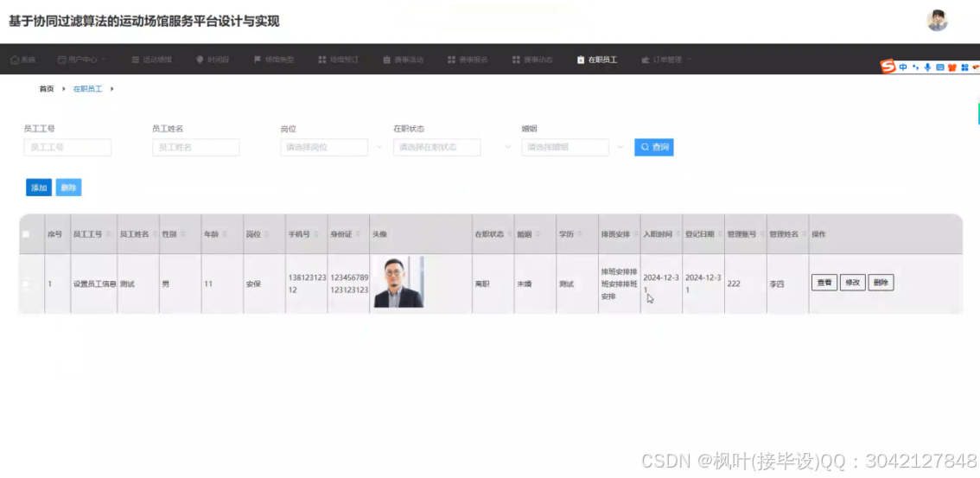Sort by 年龄 column arrows
Image resolution: width=980 pixels, height=478 pixels.
[224, 234]
